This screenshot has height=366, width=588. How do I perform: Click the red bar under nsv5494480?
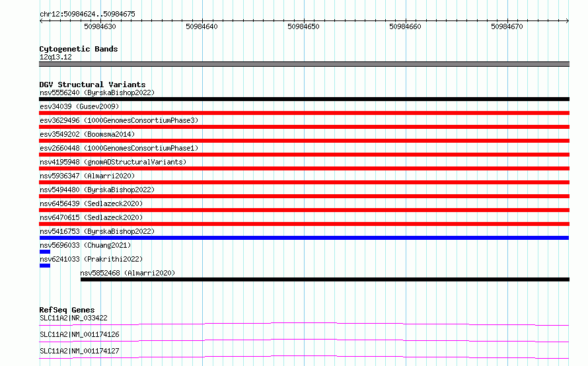pyautogui.click(x=304, y=196)
